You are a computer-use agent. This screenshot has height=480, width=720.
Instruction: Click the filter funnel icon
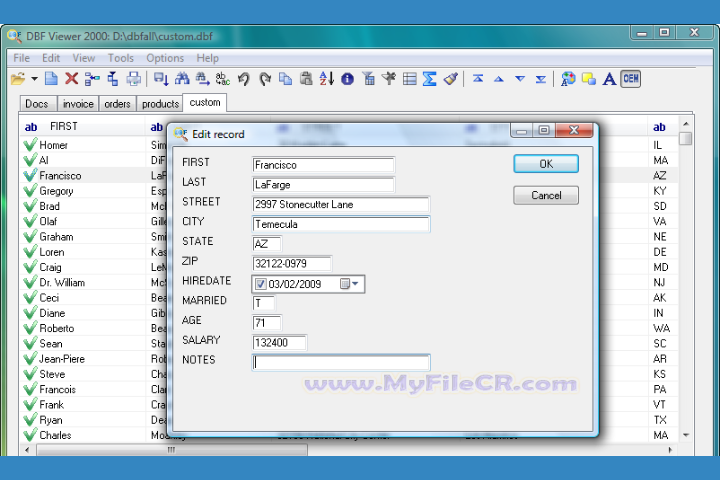pyautogui.click(x=368, y=79)
